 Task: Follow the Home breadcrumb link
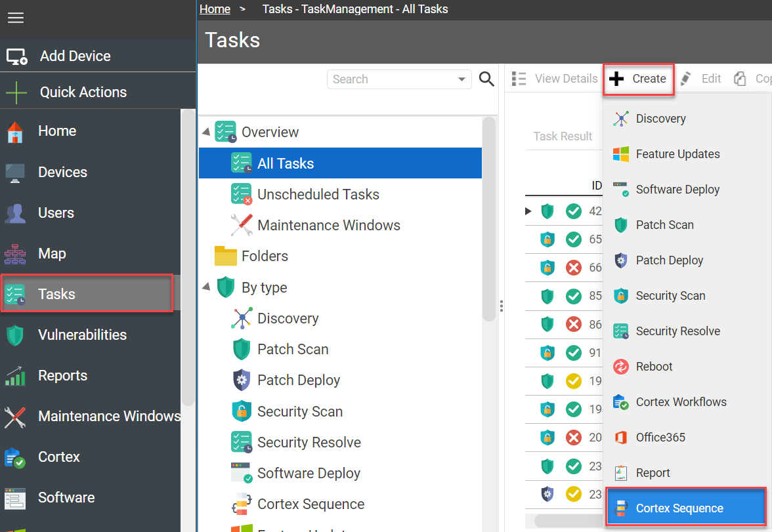[215, 9]
